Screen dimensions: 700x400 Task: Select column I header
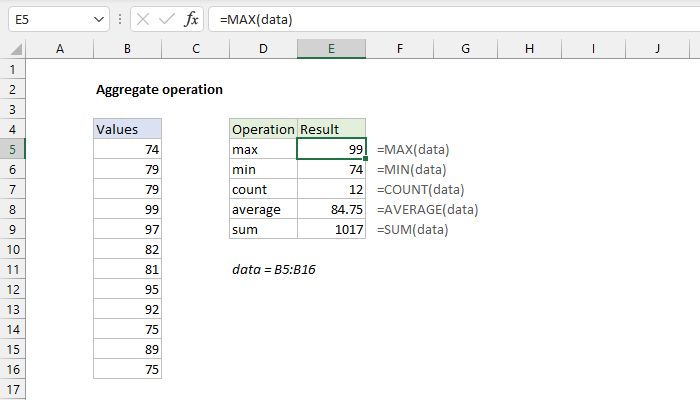[x=593, y=49]
